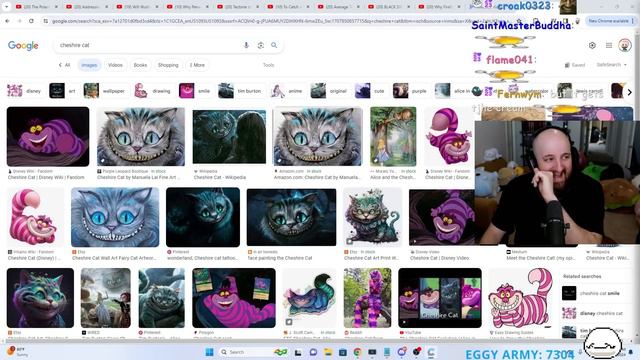Screen dimensions: 640x360
Task: Filter images by wallpaper chip
Action: pyautogui.click(x=104, y=91)
